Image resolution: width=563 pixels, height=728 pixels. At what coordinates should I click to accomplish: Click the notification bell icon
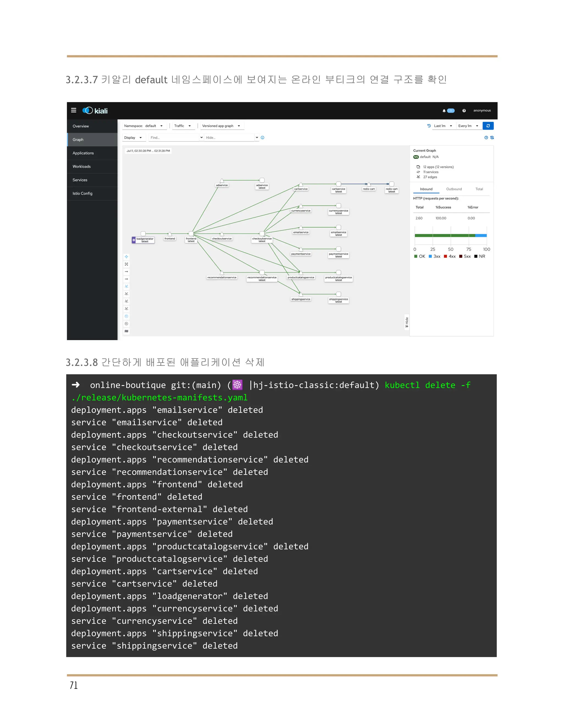point(444,111)
